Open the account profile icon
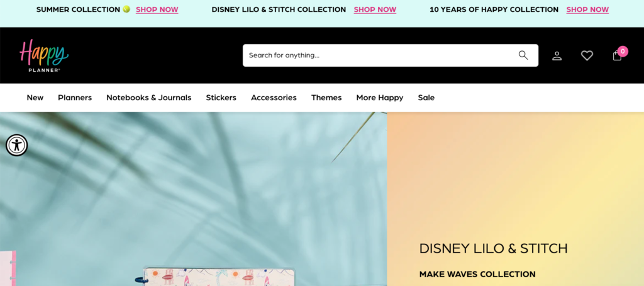 pos(557,55)
